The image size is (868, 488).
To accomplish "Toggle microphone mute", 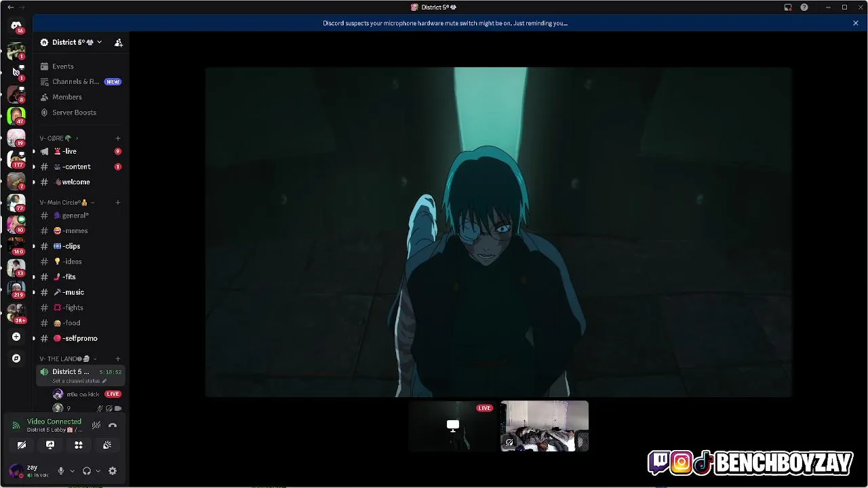I will pyautogui.click(x=60, y=471).
